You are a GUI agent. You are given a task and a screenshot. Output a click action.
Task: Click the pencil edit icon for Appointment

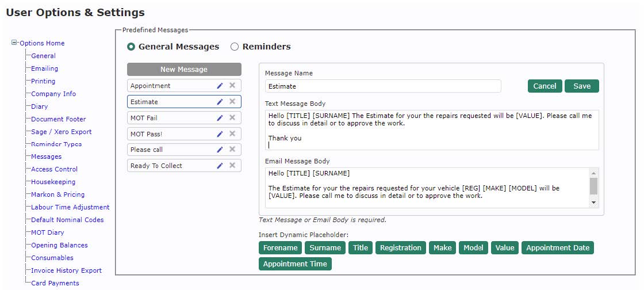tap(220, 86)
